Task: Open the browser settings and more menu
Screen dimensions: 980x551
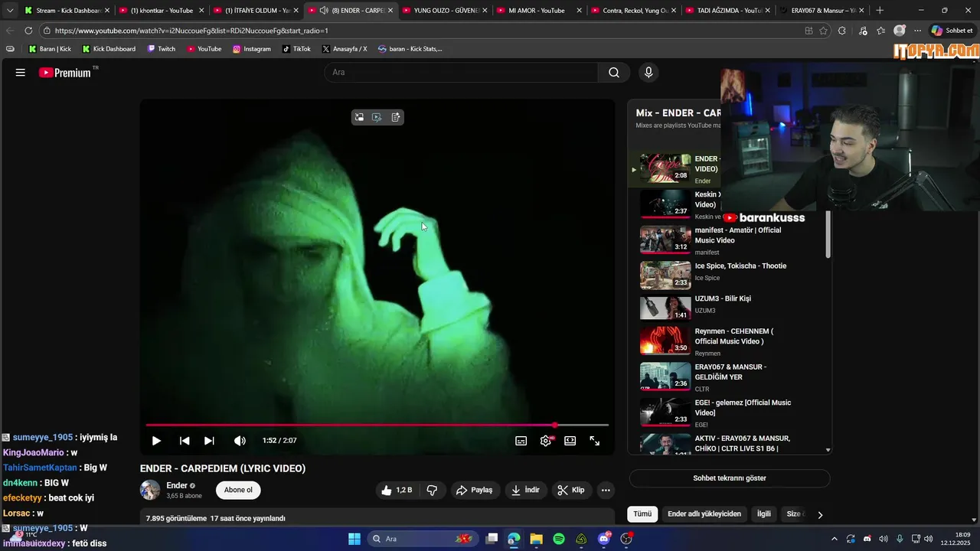Action: point(917,31)
